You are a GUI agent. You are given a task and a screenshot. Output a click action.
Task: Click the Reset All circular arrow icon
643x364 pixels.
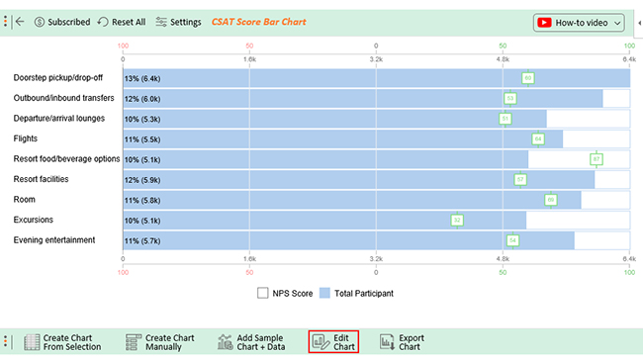103,22
